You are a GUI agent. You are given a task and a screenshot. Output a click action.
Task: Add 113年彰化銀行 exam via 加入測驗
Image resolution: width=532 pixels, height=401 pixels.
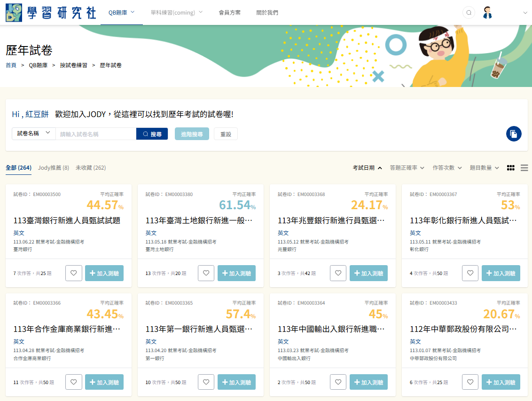coord(501,273)
